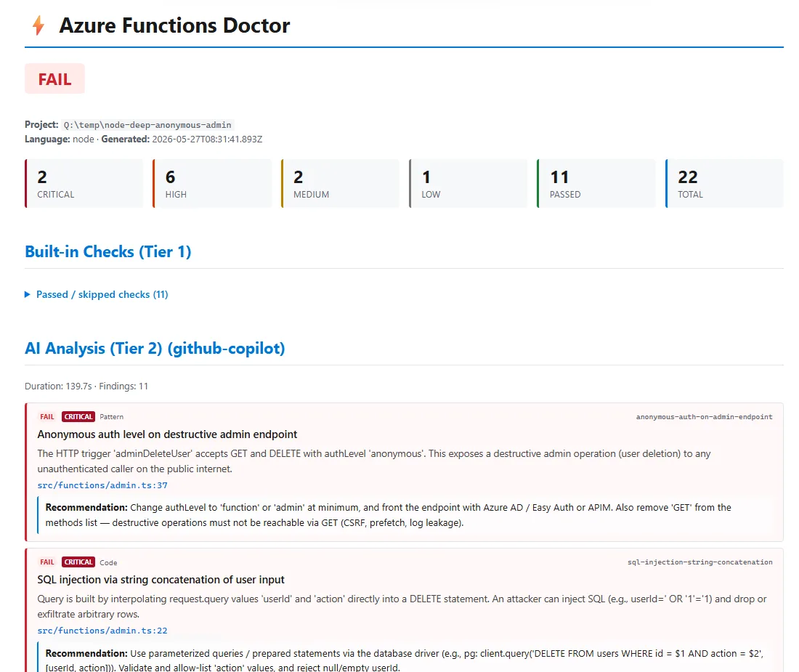
Task: Click the lightning bolt logo icon
Action: (x=38, y=25)
